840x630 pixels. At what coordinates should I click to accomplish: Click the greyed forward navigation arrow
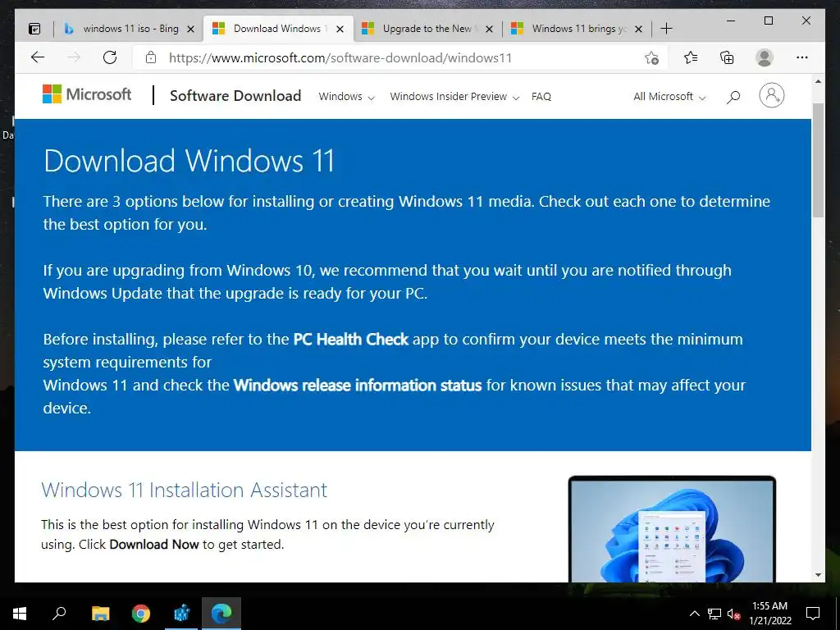74,57
